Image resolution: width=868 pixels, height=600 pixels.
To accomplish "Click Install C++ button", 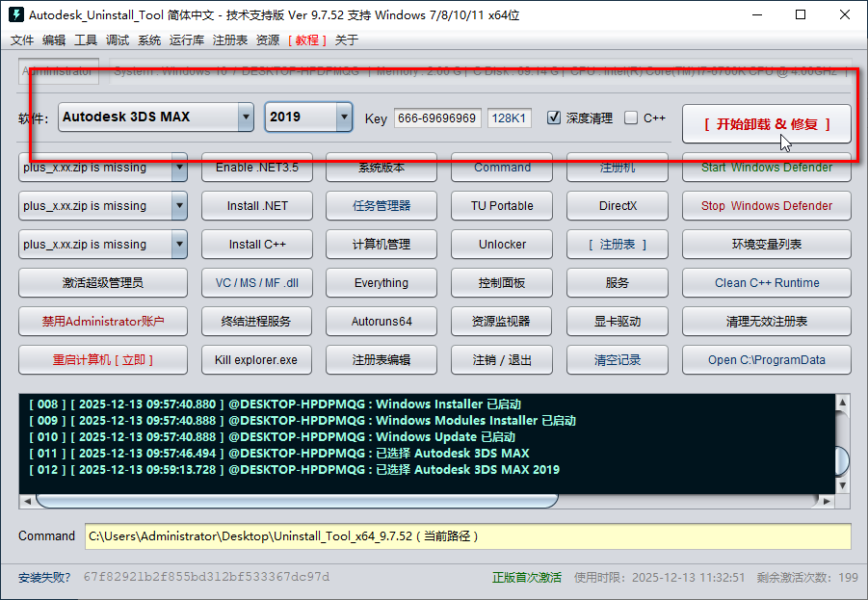I will pyautogui.click(x=257, y=244).
